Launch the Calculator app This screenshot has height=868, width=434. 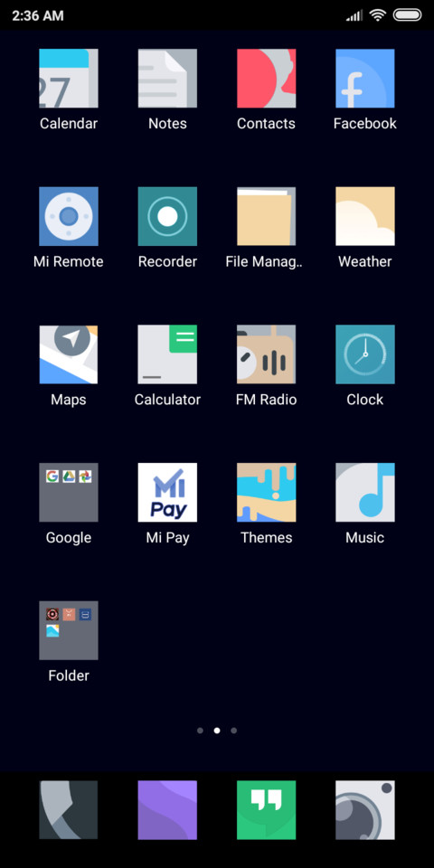tap(167, 354)
